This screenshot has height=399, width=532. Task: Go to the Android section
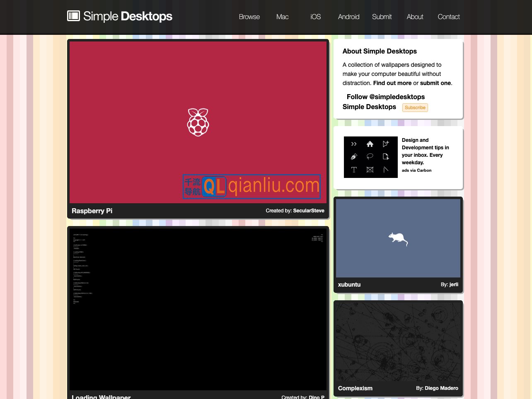click(348, 17)
